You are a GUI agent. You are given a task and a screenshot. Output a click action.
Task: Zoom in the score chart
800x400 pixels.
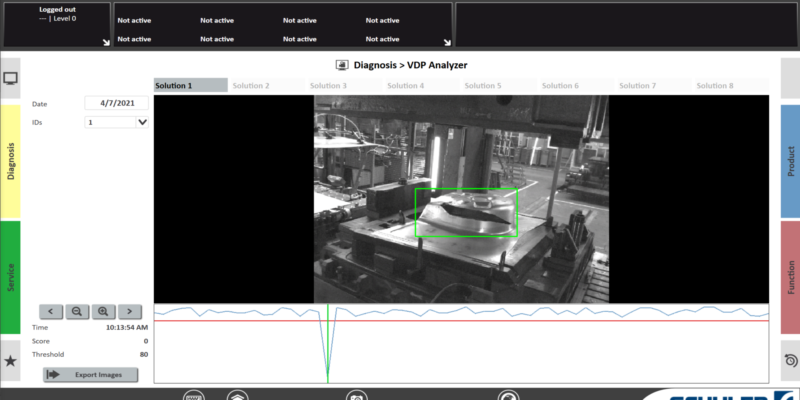point(103,311)
